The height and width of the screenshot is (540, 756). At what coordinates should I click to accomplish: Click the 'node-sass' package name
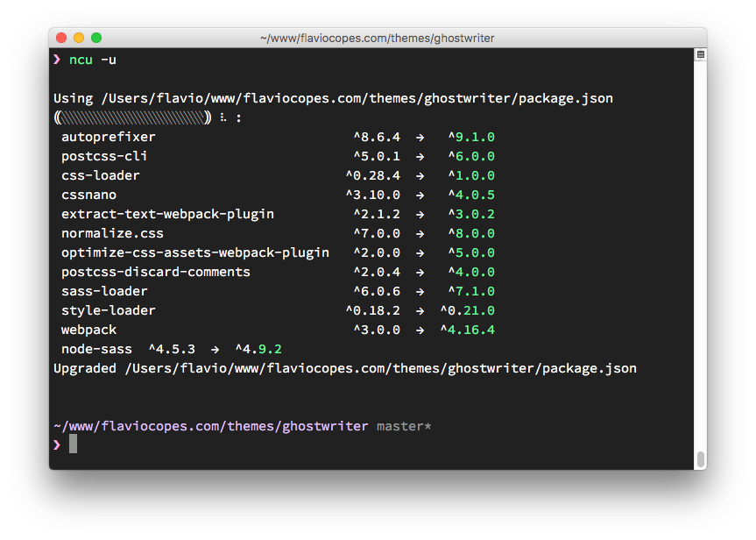point(96,350)
